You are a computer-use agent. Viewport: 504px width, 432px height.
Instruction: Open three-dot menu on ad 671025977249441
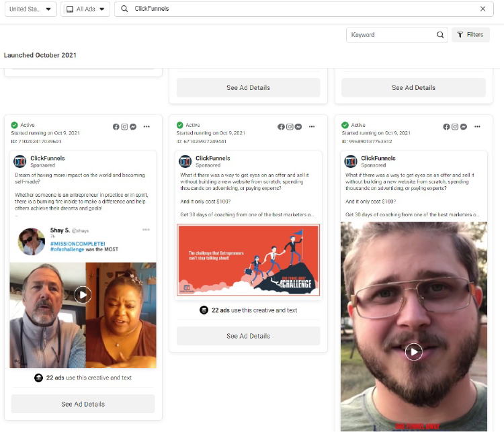click(x=312, y=126)
